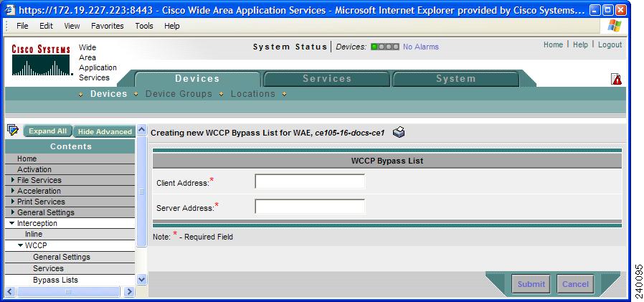Click the print icon next to device name
The width and height of the screenshot is (644, 302).
click(x=399, y=132)
